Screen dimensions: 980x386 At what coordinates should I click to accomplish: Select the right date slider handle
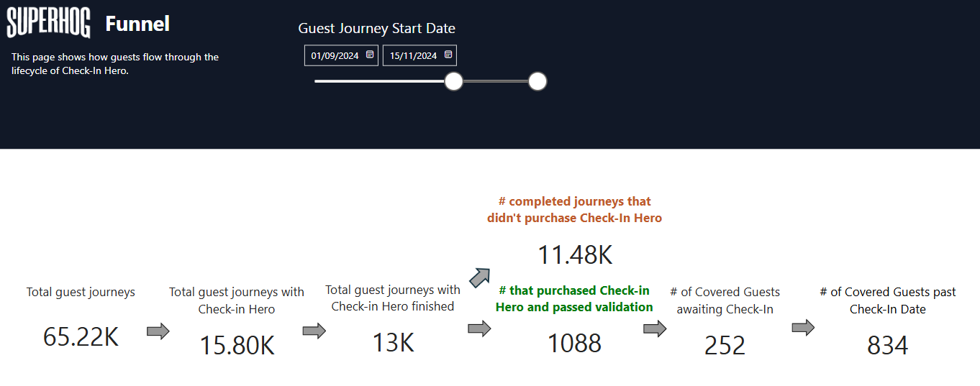(537, 81)
